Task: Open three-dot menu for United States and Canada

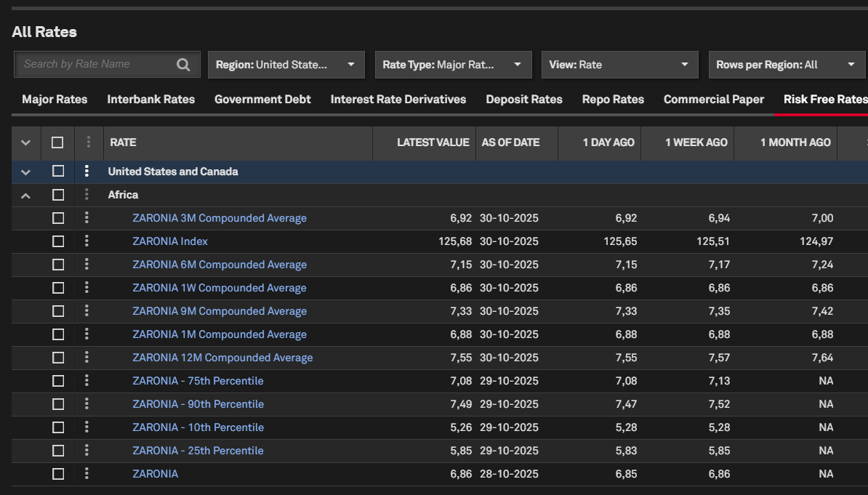Action: 87,172
